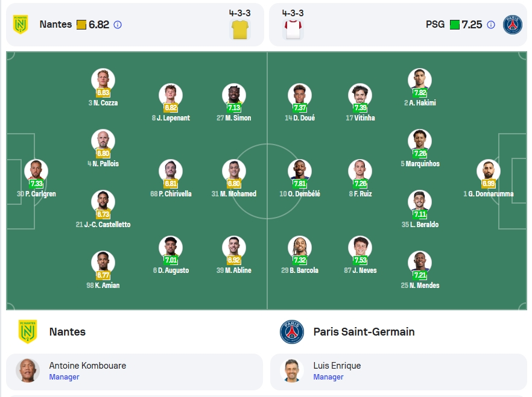Open the Nantes crest in the header
The width and height of the screenshot is (532, 397).
point(21,24)
